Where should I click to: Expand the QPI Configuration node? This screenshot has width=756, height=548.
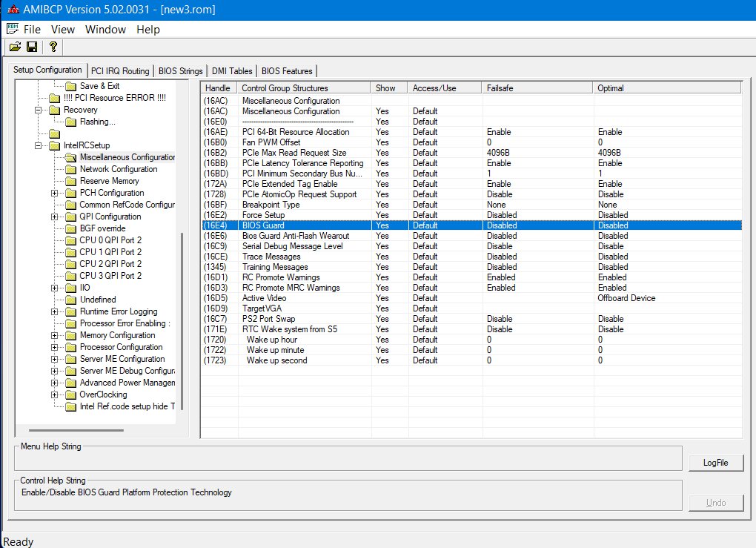point(55,217)
